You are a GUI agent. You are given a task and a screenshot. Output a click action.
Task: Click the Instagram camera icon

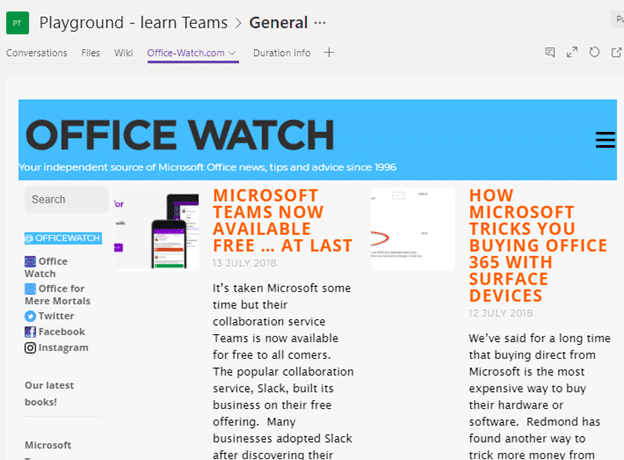(30, 348)
